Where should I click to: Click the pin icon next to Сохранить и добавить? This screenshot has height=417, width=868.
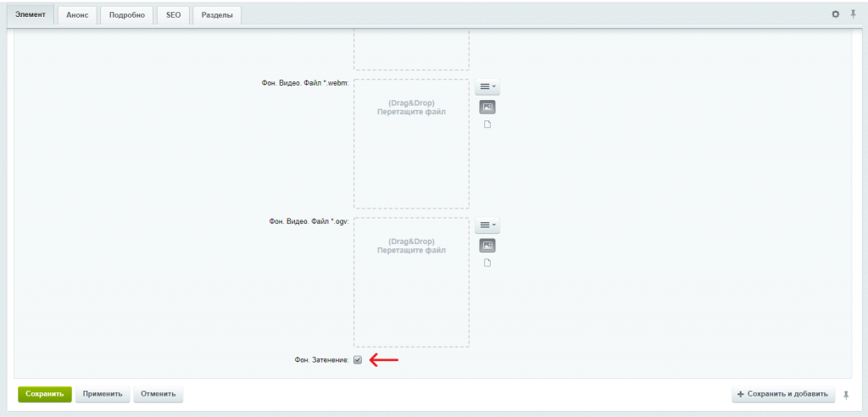coord(845,394)
